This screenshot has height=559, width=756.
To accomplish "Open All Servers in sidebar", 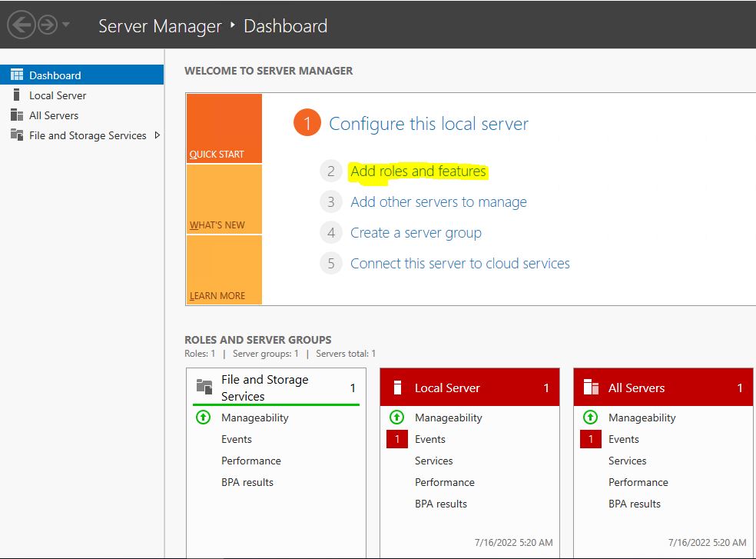I will [54, 115].
